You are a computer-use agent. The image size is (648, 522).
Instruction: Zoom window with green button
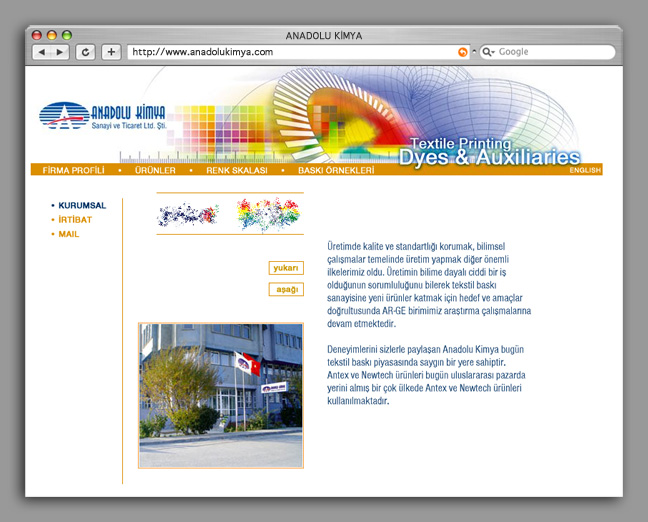click(x=67, y=35)
